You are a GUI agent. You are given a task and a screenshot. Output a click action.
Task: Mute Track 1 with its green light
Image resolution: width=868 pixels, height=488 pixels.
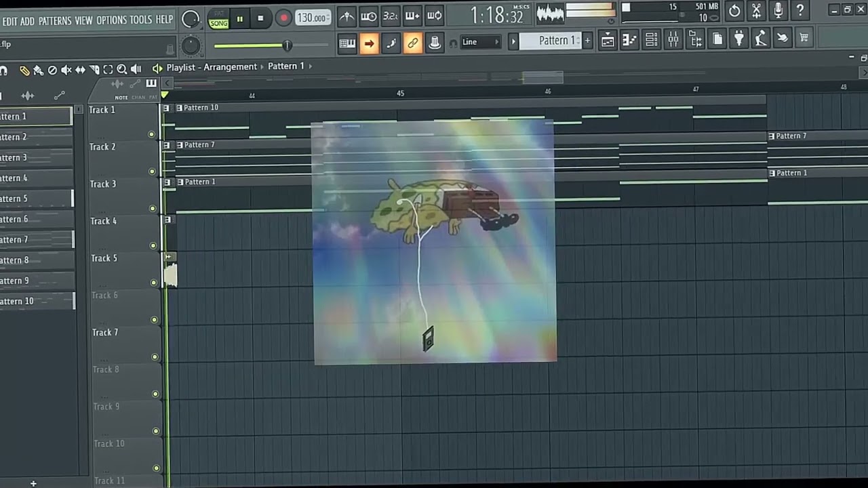(x=151, y=134)
